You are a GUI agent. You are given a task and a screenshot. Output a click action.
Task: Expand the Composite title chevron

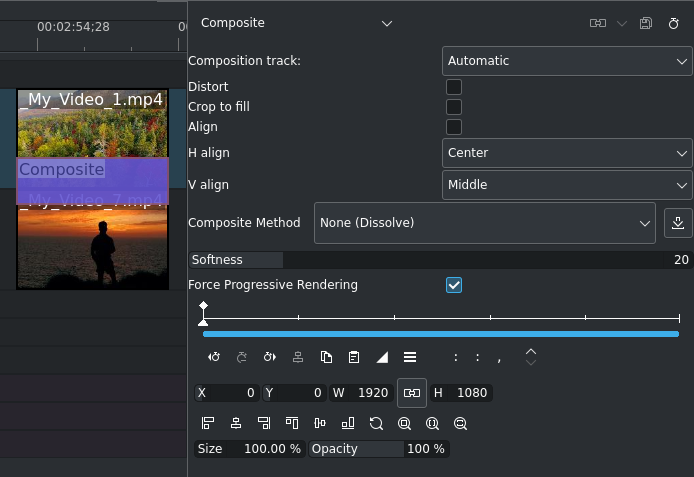pos(387,23)
